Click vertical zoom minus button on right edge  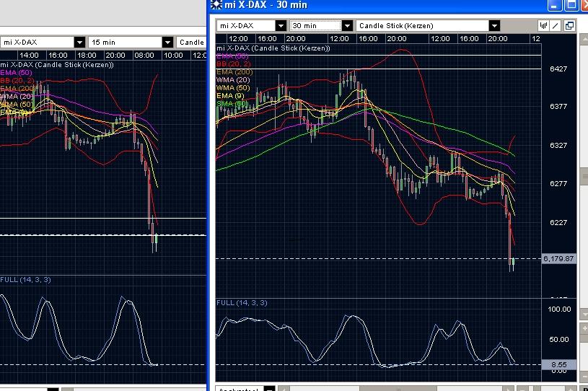pos(584,377)
